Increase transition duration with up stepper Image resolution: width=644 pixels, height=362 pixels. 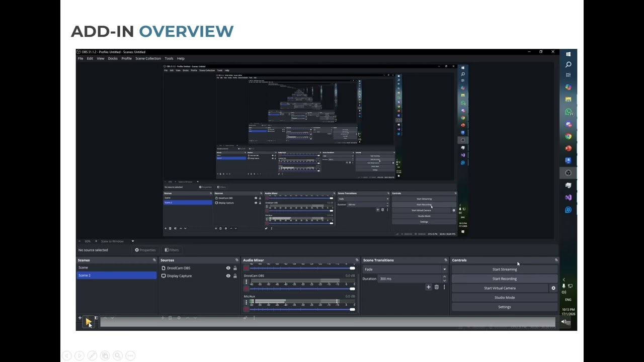tap(444, 277)
